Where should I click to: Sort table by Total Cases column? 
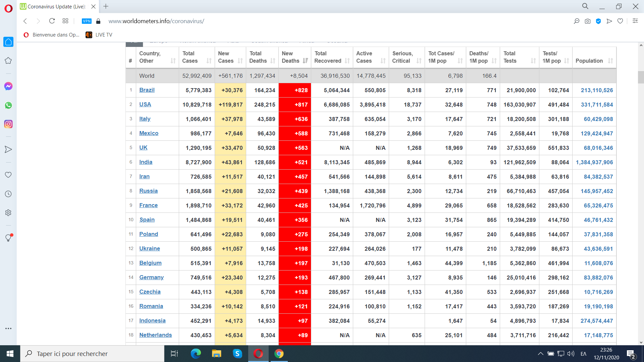pos(197,57)
